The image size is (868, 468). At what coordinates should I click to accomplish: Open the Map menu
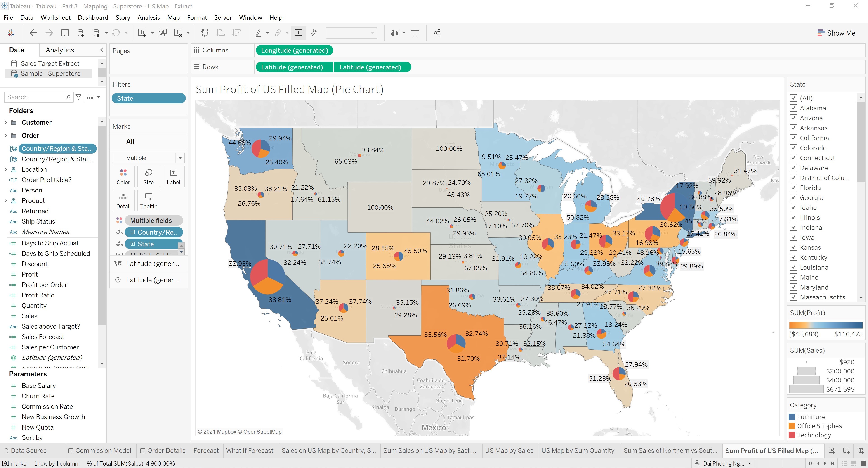[173, 17]
